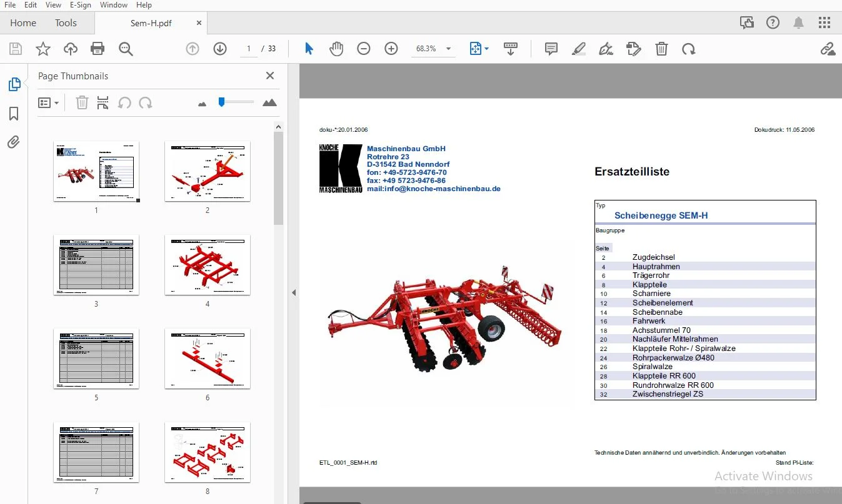Switch to the Home tab

click(x=23, y=23)
